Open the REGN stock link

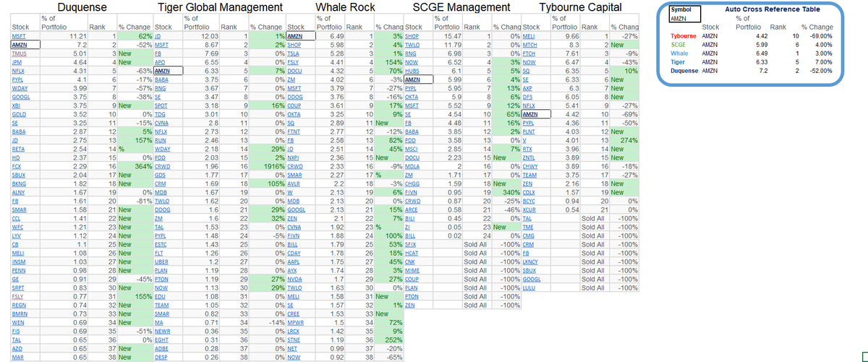[x=20, y=306]
